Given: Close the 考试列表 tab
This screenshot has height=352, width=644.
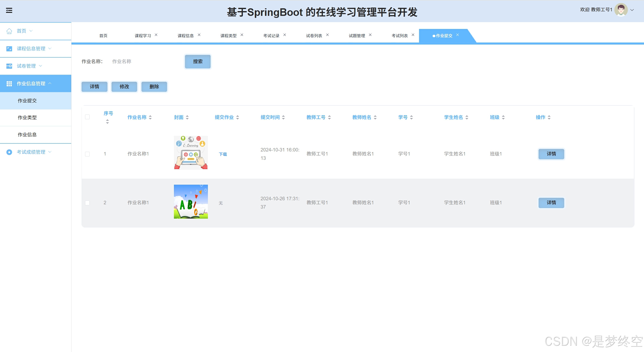Looking at the screenshot, I should point(413,35).
